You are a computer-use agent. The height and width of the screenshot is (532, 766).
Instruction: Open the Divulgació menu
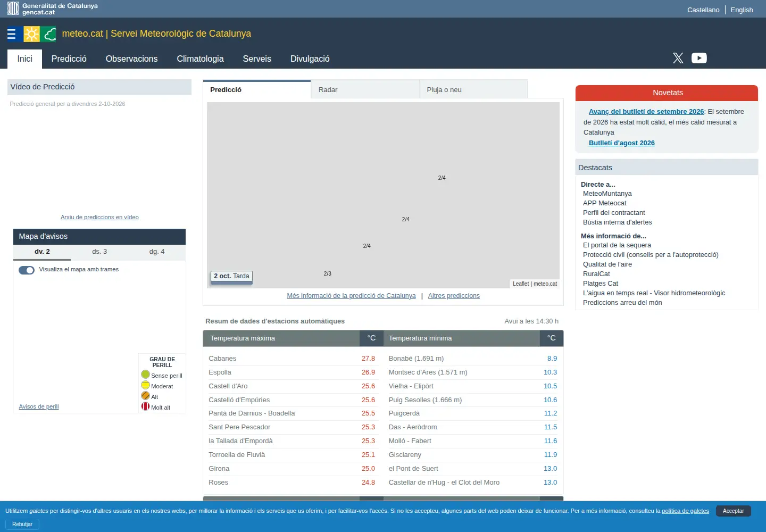click(310, 59)
